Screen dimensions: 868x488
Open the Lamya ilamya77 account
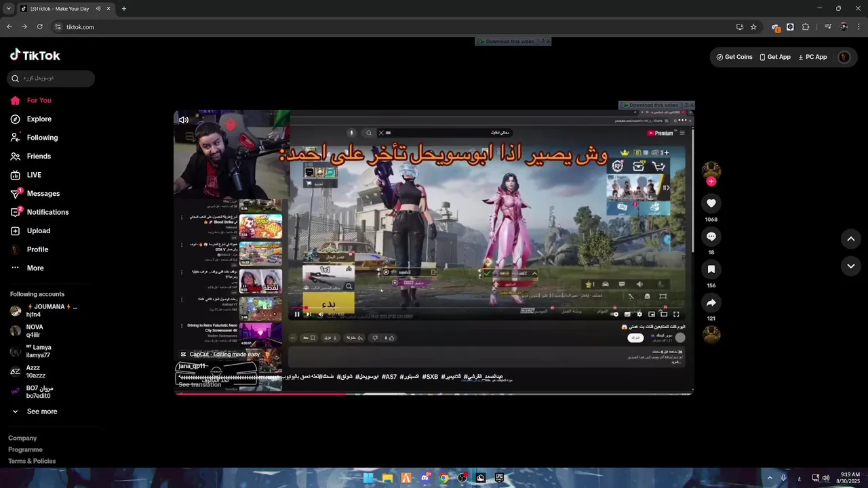point(31,352)
